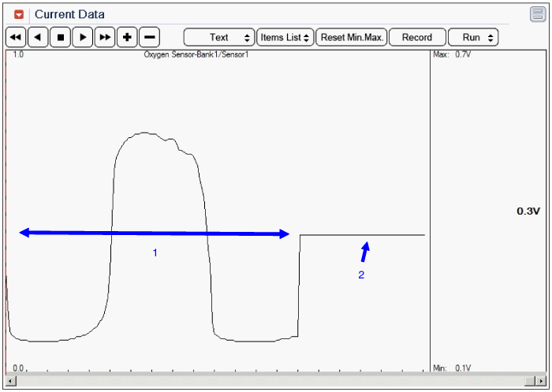The width and height of the screenshot is (552, 392).
Task: Click the rewind playback button
Action: point(16,37)
